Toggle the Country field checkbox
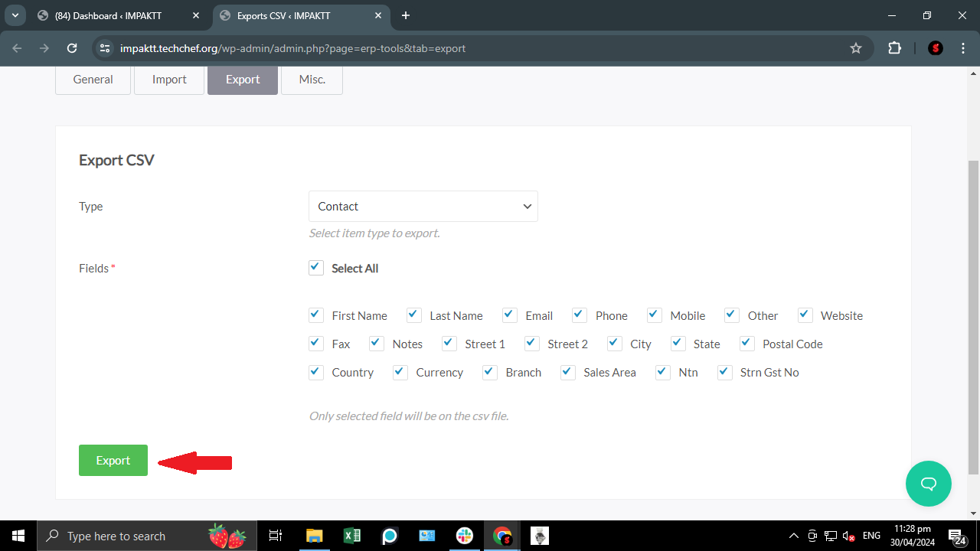Viewport: 980px width, 551px height. pos(316,372)
